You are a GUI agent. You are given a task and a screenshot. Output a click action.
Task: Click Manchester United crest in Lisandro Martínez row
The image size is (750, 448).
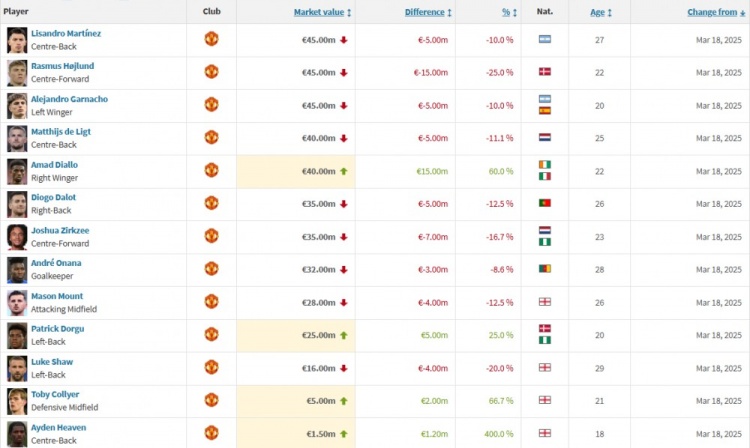tap(211, 39)
